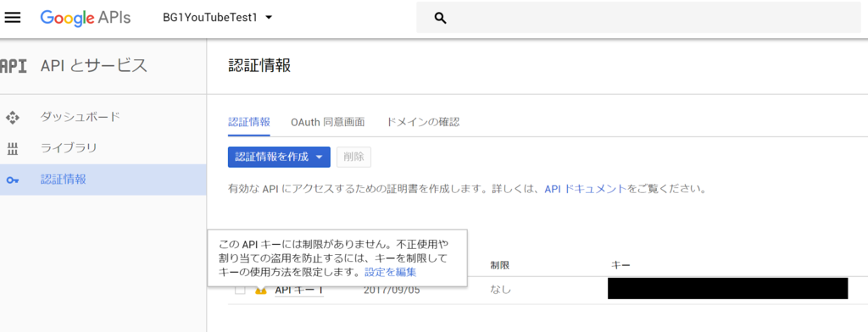This screenshot has width=868, height=332.
Task: Click the なし restriction cell
Action: click(x=500, y=290)
